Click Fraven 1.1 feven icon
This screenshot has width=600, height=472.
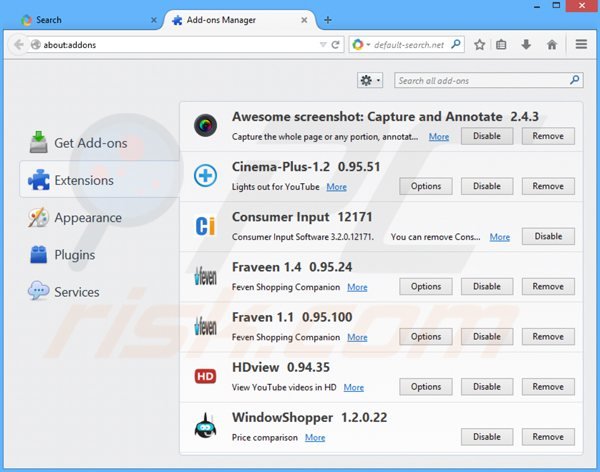(205, 326)
